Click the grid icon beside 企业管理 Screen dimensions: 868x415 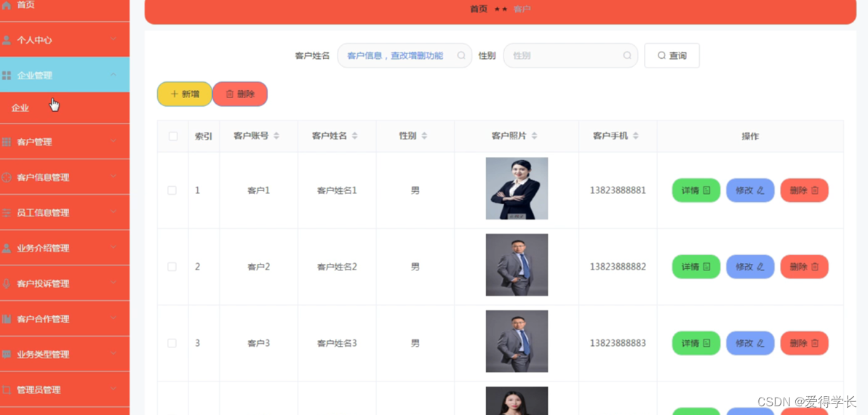pos(7,76)
